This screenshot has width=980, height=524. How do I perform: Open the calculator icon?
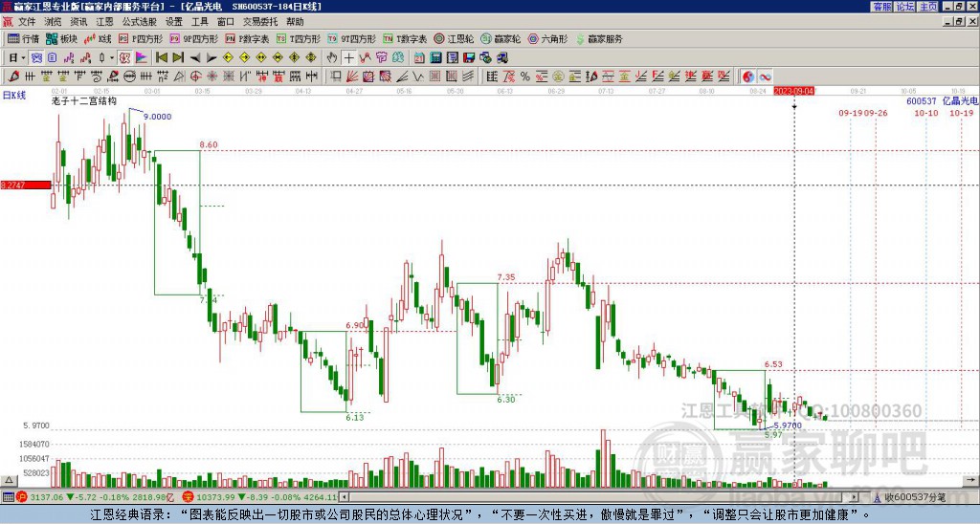click(436, 58)
